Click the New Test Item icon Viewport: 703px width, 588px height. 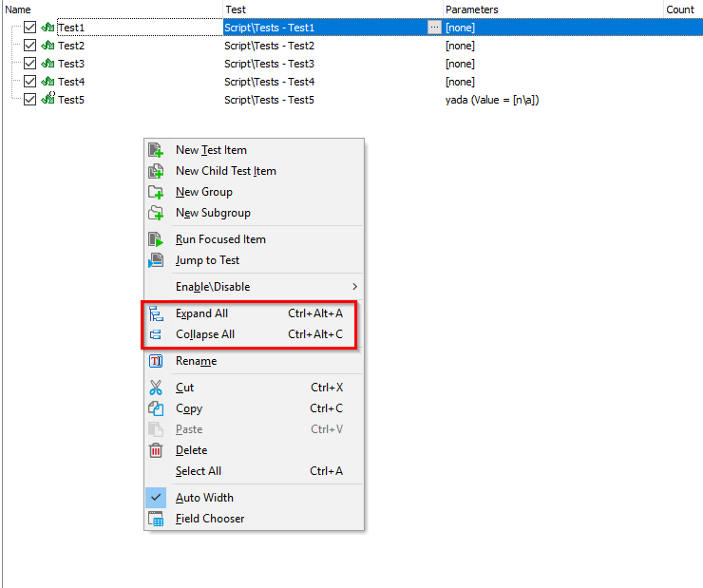[x=156, y=150]
